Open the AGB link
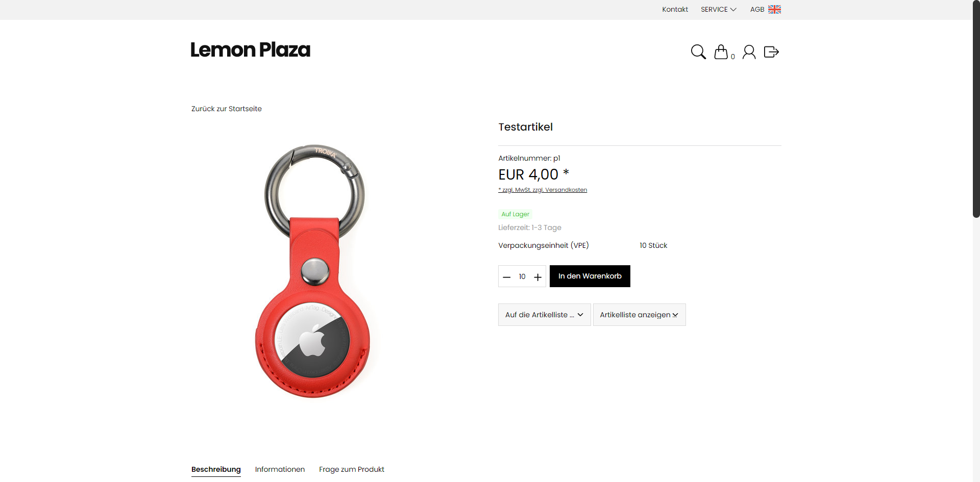This screenshot has height=482, width=980. click(757, 9)
